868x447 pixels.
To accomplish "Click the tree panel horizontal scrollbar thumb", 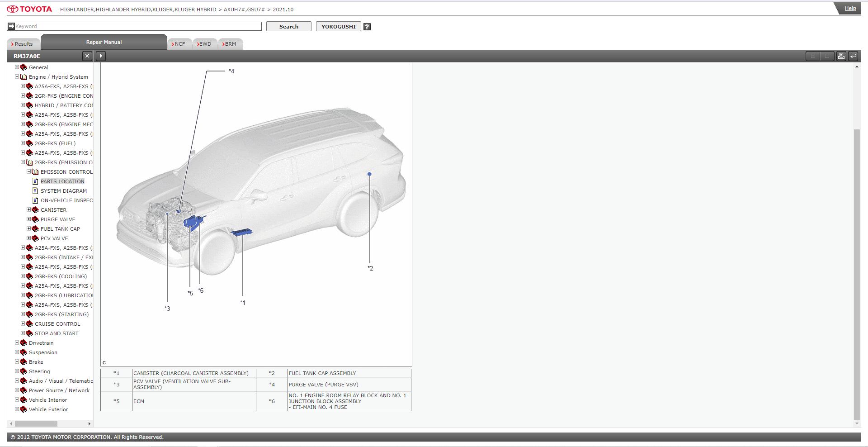I will pyautogui.click(x=36, y=424).
